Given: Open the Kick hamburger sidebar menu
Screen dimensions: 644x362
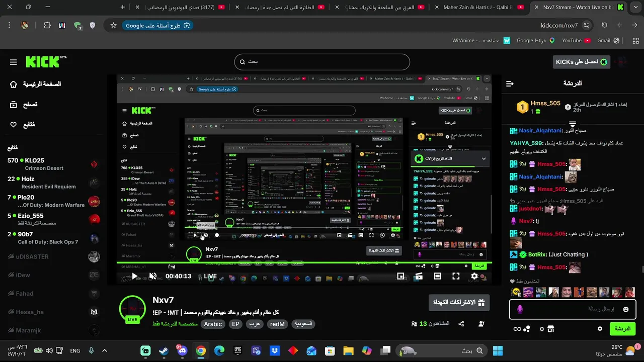Looking at the screenshot, I should pyautogui.click(x=14, y=62).
